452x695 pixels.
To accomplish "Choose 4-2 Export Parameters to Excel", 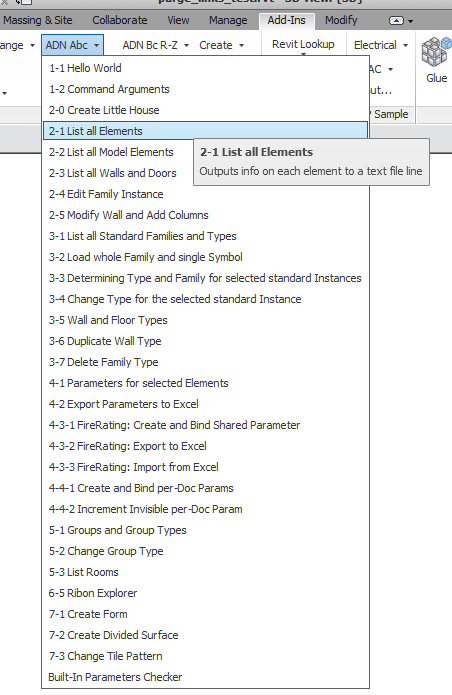I will (x=206, y=404).
